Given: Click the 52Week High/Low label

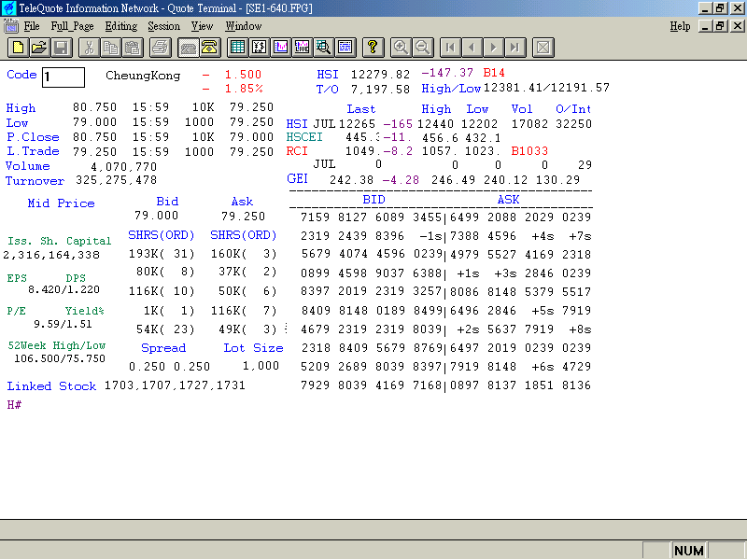Looking at the screenshot, I should [57, 345].
